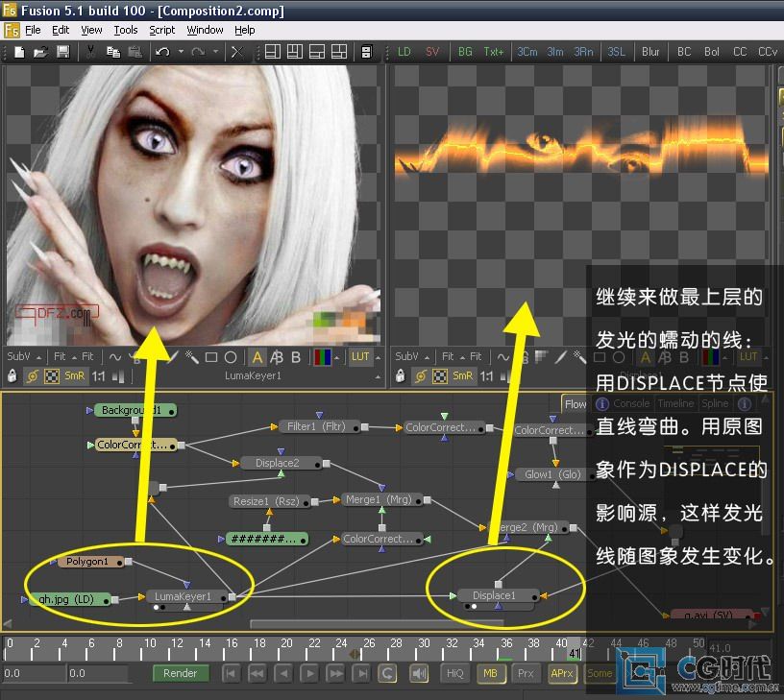Open the File menu
Image resolution: width=784 pixels, height=700 pixels.
click(33, 30)
